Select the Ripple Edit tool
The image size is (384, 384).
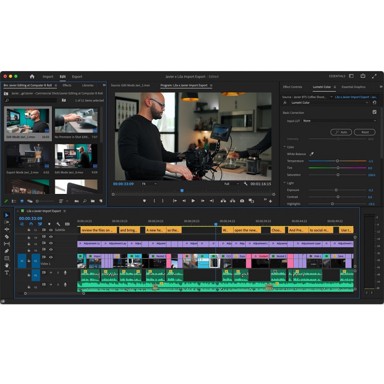pos(6,229)
